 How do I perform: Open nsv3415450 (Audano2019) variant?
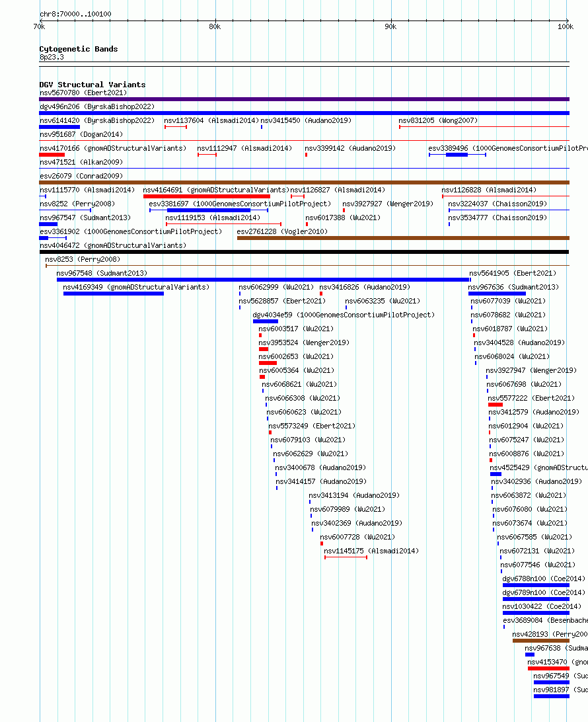point(306,120)
